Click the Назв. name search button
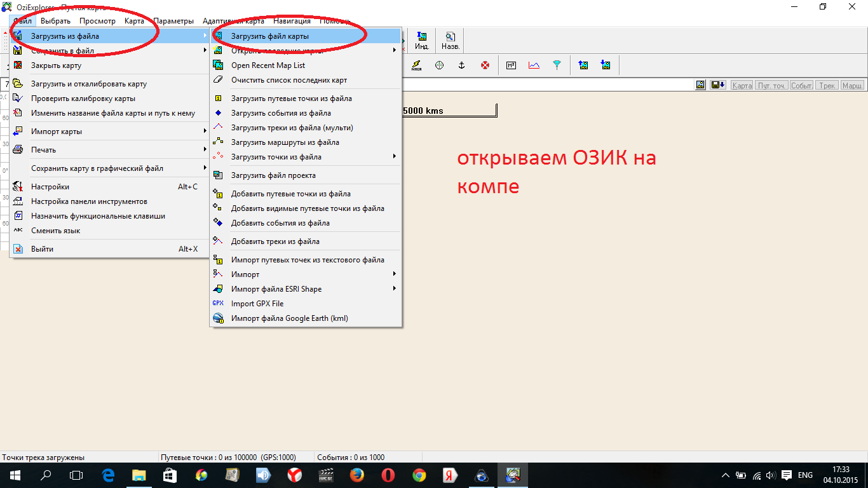 [x=450, y=41]
